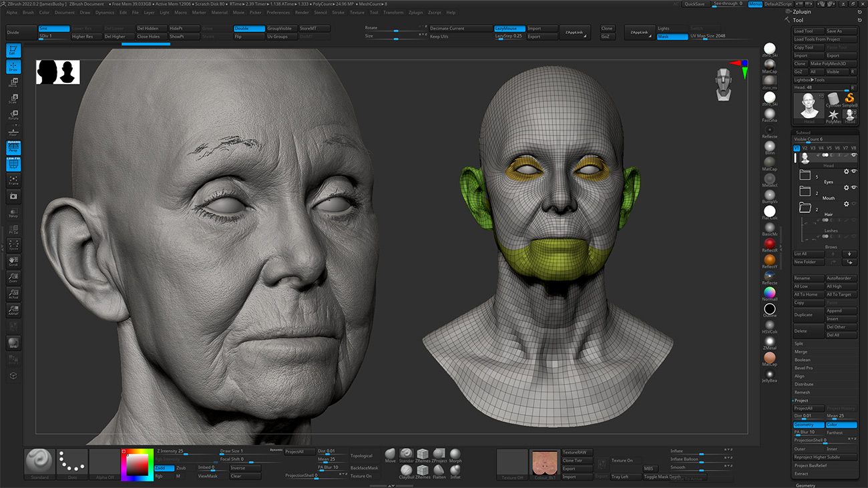868x488 pixels.
Task: Select the Cylinder tool icon
Action: pos(833,100)
